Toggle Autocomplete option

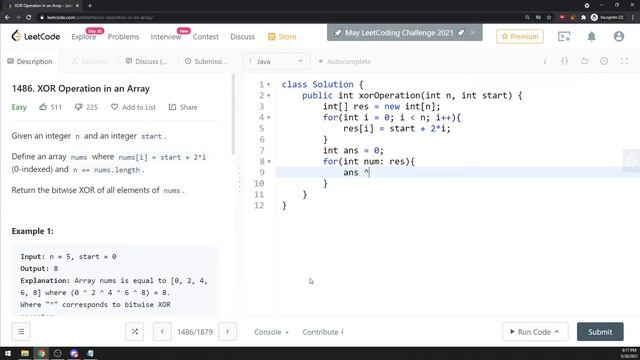[345, 61]
